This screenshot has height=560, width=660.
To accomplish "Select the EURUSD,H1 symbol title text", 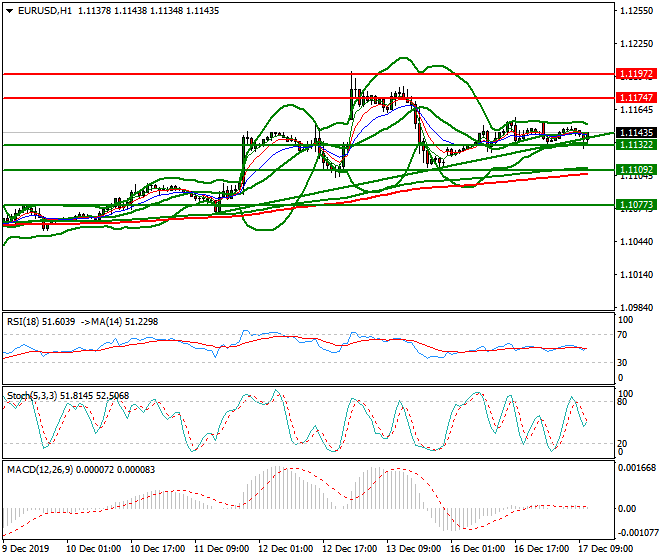I will 45,11.
